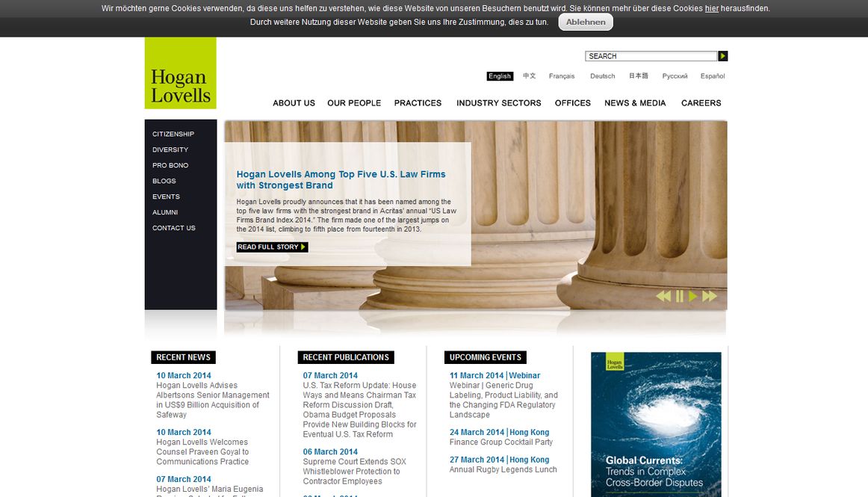Open UPCOMING EVENTS section heading
Screen dimensions: 868x497
[486, 357]
